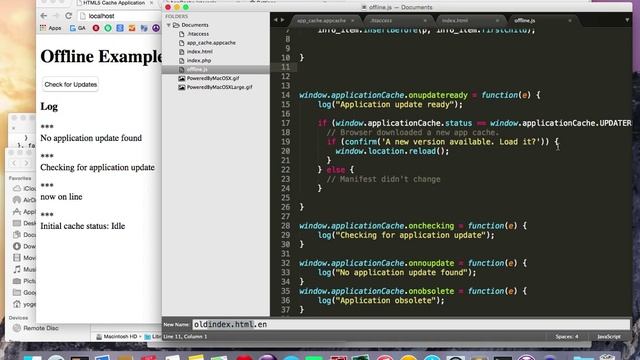Click the '// Manifest didn't change' comment

(383, 179)
